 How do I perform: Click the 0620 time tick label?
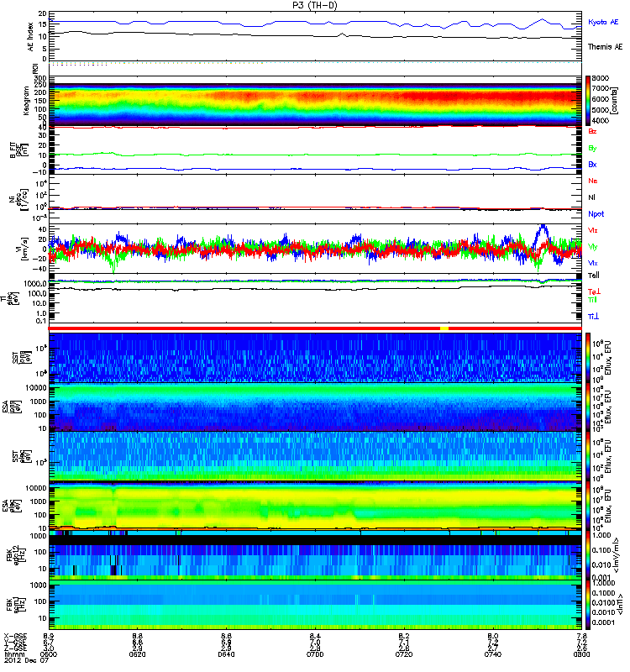coord(137,654)
